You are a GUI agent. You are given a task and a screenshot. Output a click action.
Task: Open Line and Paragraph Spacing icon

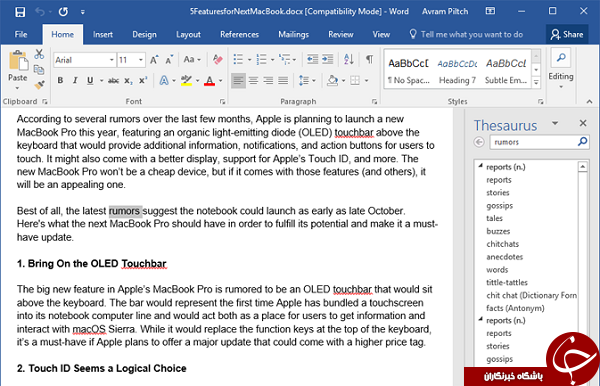(x=304, y=81)
